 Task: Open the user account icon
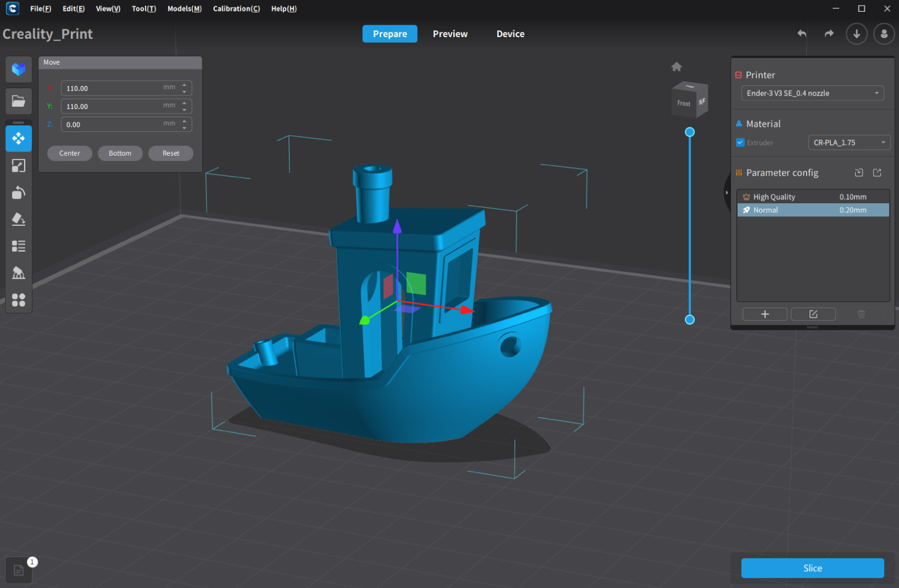[884, 34]
